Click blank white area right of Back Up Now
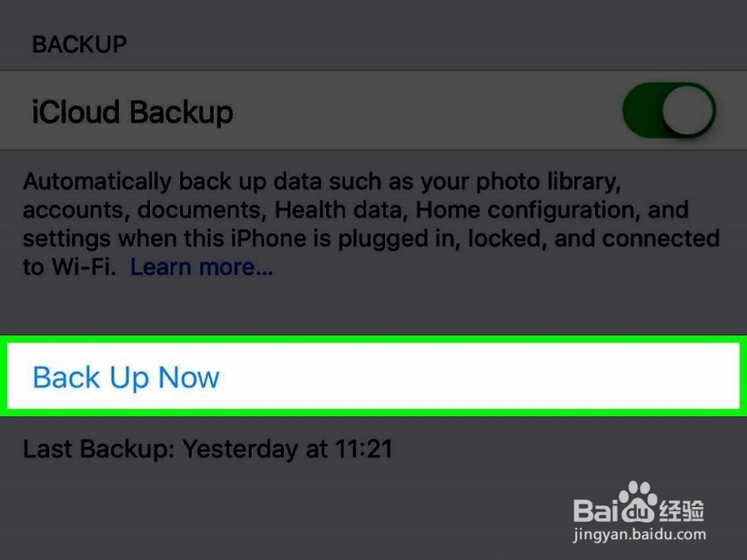Image resolution: width=747 pixels, height=560 pixels. click(498, 377)
